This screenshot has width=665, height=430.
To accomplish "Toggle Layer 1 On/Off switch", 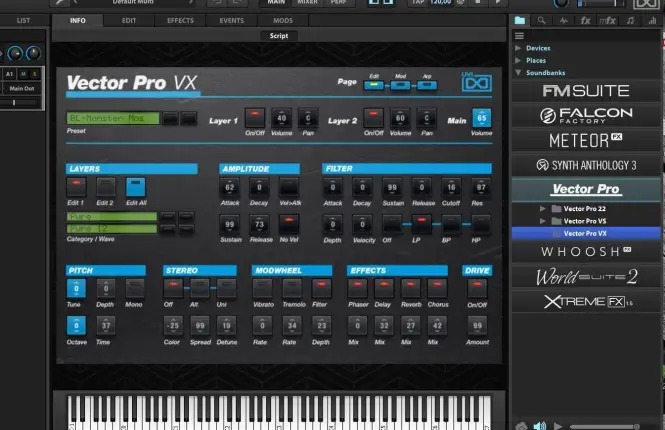I will click(x=255, y=119).
